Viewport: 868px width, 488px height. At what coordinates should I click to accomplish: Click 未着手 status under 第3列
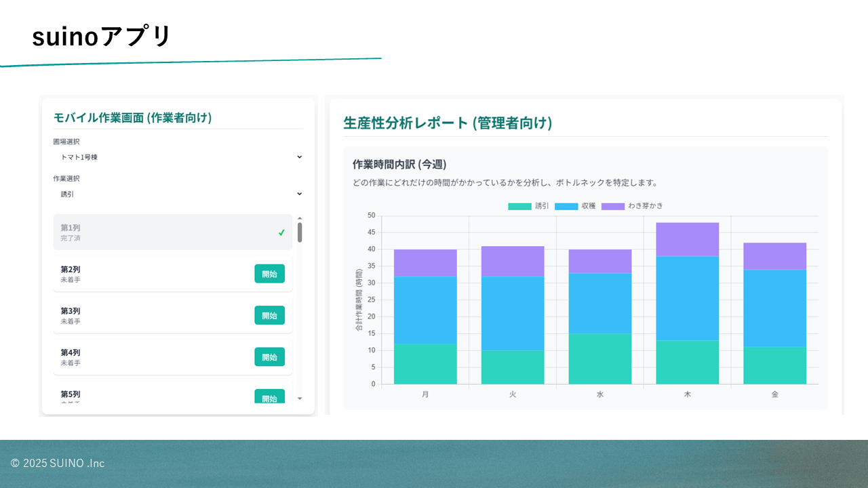[71, 321]
